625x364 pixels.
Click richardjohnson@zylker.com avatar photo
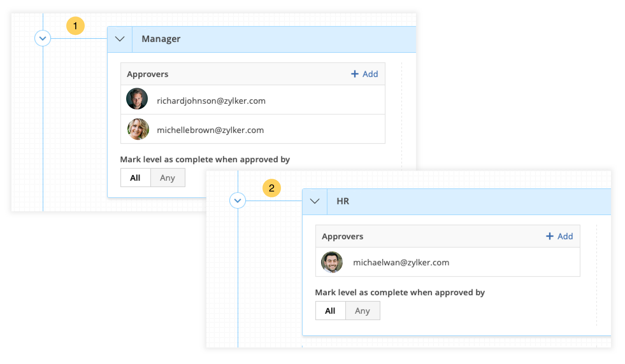137,99
